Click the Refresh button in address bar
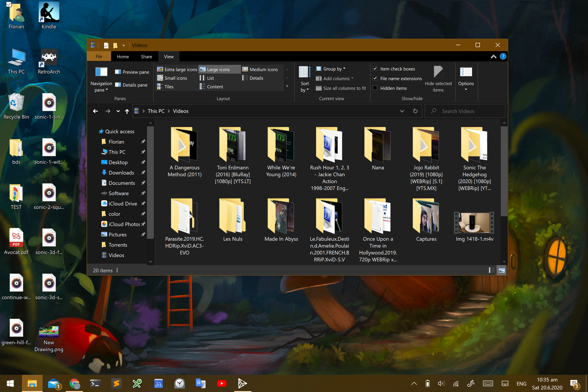Image resolution: width=588 pixels, height=392 pixels. pos(415,111)
